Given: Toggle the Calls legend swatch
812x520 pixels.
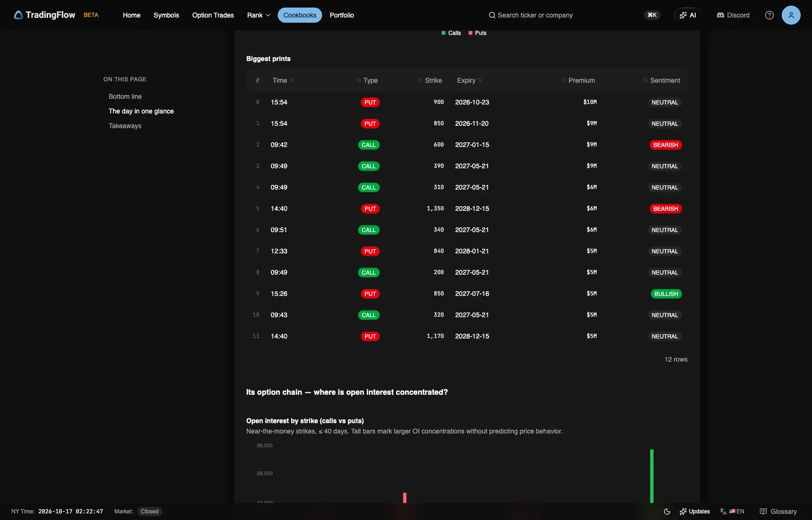Looking at the screenshot, I should pos(444,33).
